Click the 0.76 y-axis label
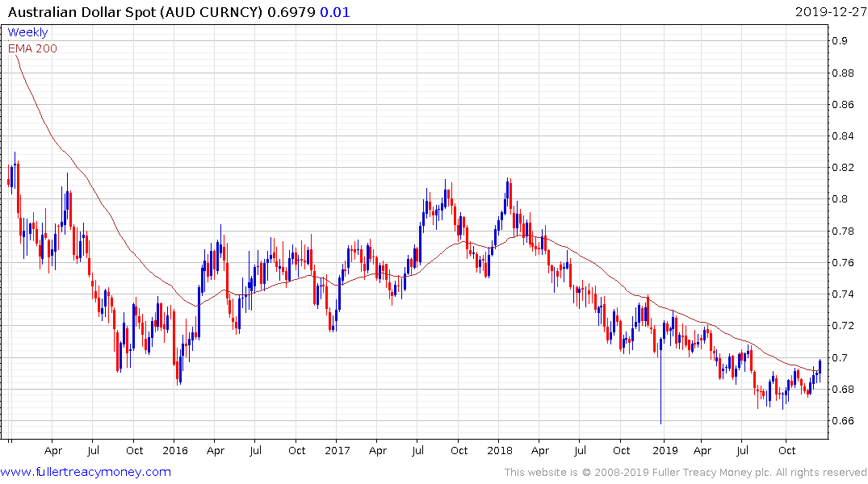 843,263
